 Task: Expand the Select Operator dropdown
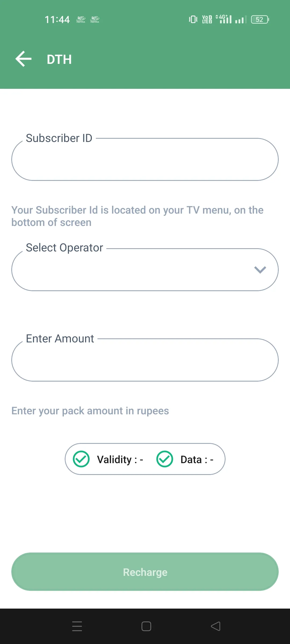pos(145,270)
